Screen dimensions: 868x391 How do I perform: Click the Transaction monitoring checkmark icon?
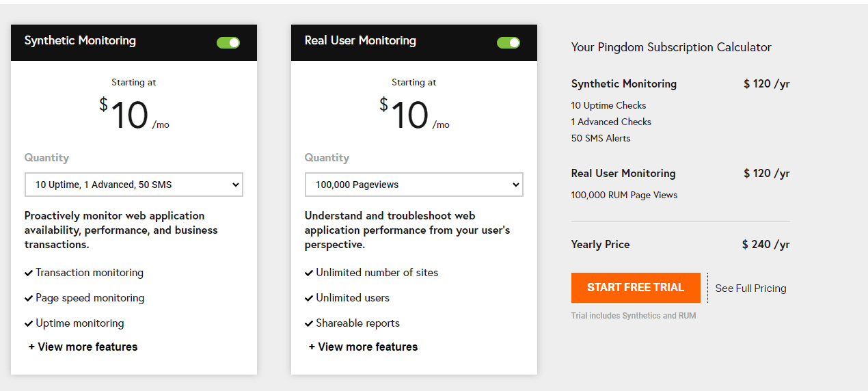pyautogui.click(x=29, y=273)
